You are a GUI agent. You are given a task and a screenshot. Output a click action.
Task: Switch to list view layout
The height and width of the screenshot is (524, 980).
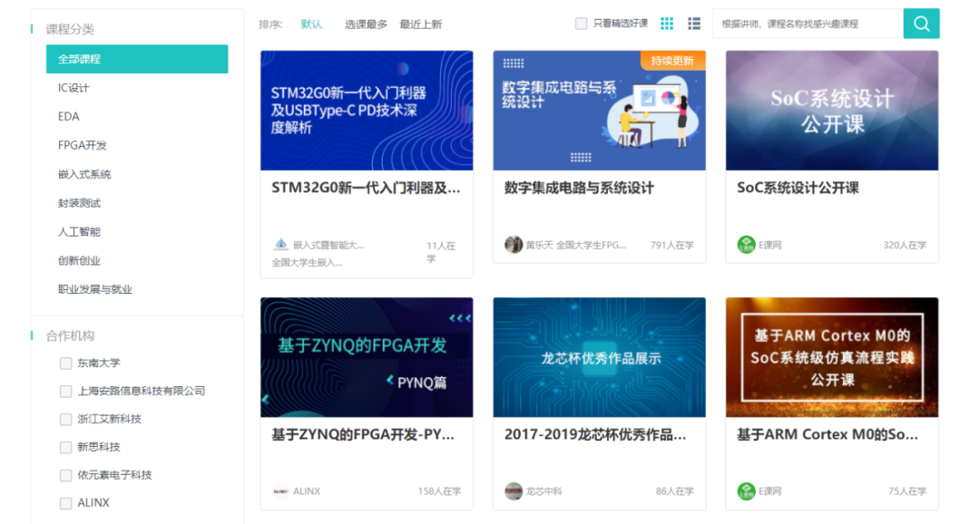coord(694,24)
